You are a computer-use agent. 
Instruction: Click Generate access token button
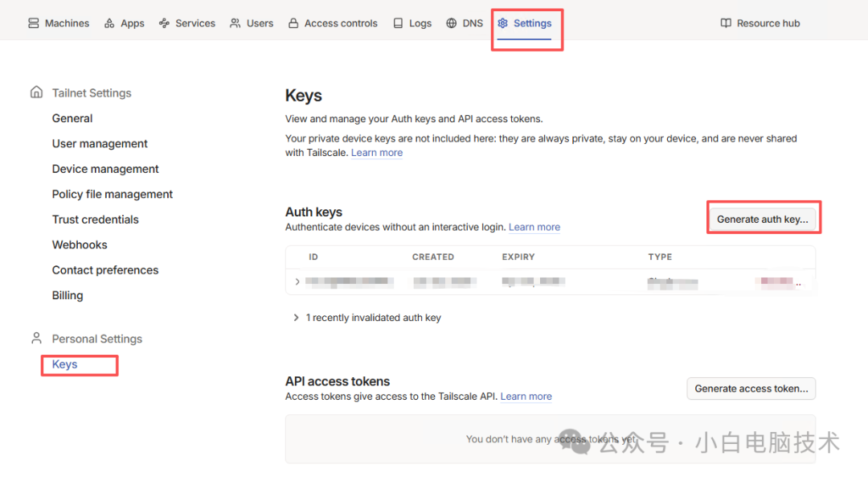751,389
